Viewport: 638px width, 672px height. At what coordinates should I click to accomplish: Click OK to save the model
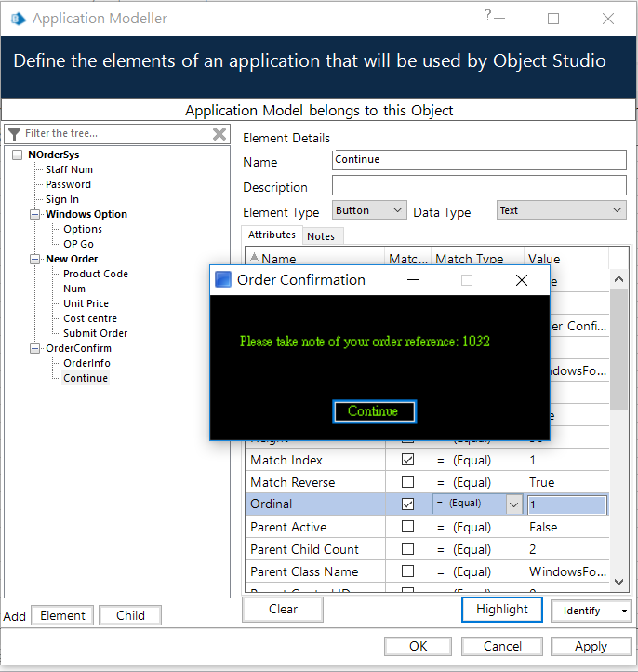click(418, 646)
